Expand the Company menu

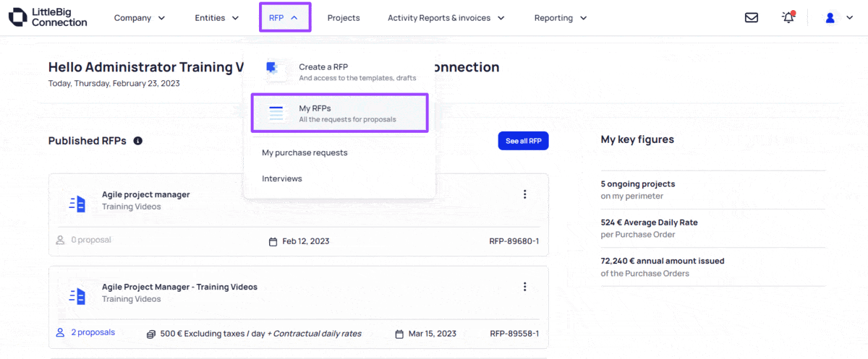(140, 18)
